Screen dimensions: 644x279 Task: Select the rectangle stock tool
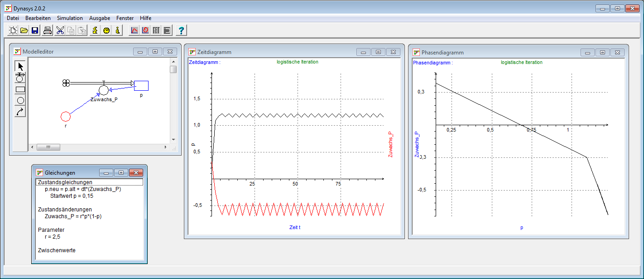(20, 89)
